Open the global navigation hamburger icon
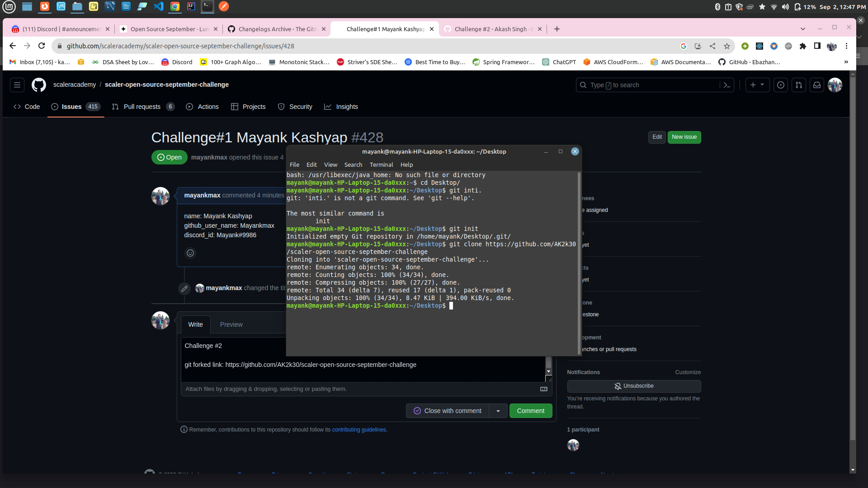 tap(17, 84)
